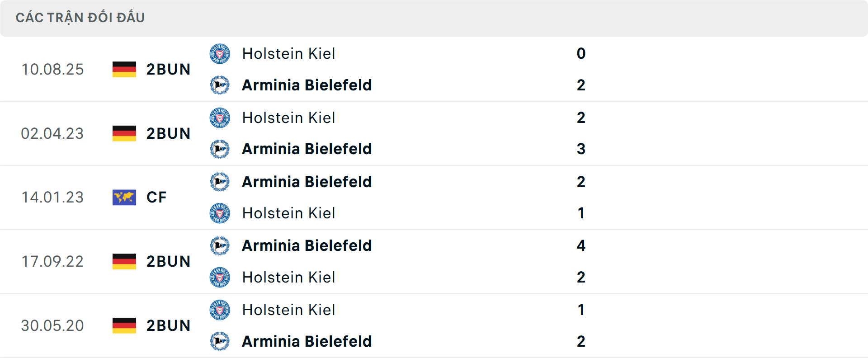Click the score 4 for Arminia Bielefeld
This screenshot has width=868, height=358.
pos(581,245)
